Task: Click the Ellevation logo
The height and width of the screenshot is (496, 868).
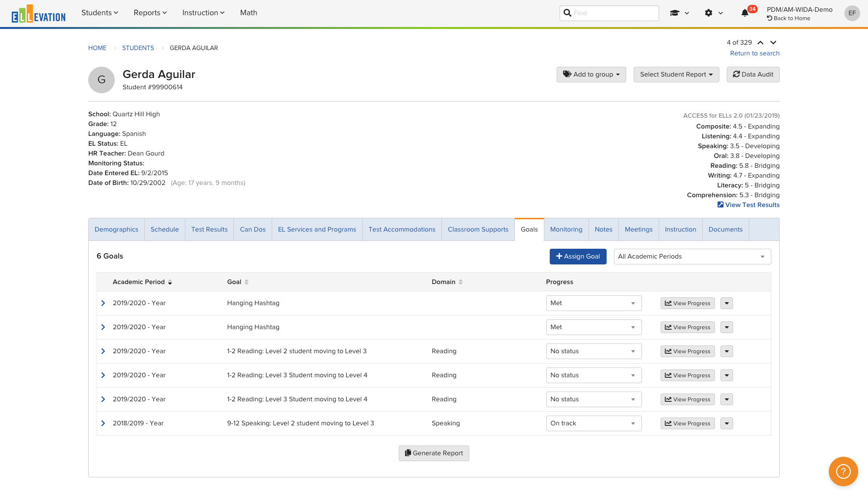Action: [39, 14]
